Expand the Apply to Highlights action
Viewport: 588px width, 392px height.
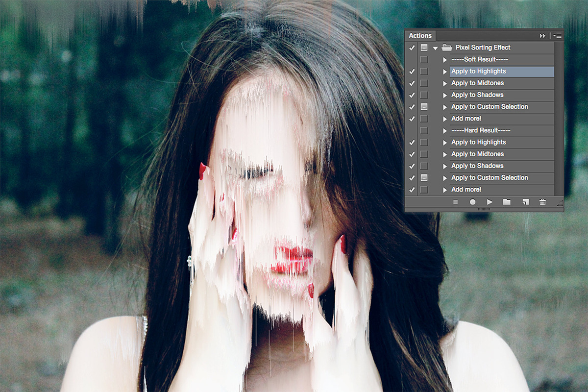click(x=444, y=71)
